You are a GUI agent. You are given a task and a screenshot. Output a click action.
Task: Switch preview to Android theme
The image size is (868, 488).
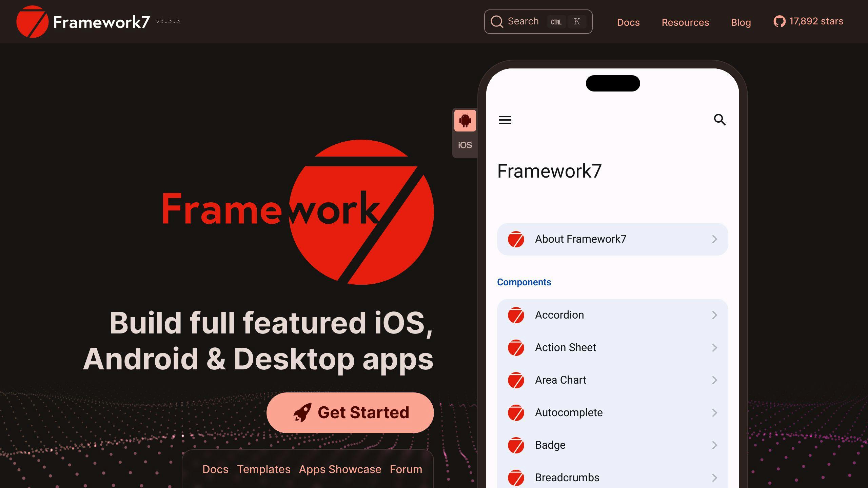click(x=465, y=120)
